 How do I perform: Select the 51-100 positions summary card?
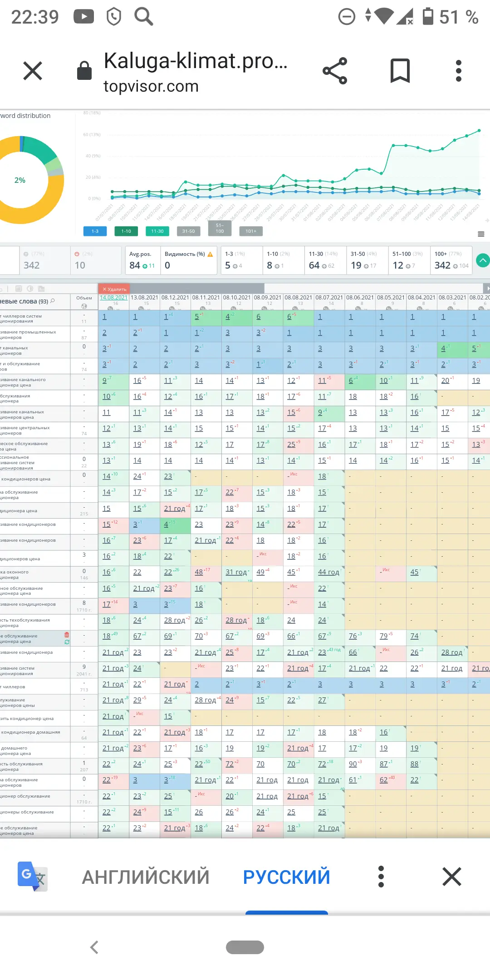pos(409,260)
